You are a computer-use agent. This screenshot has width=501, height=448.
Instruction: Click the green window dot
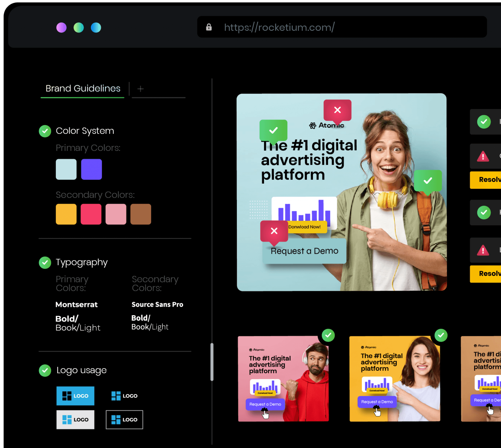click(79, 28)
